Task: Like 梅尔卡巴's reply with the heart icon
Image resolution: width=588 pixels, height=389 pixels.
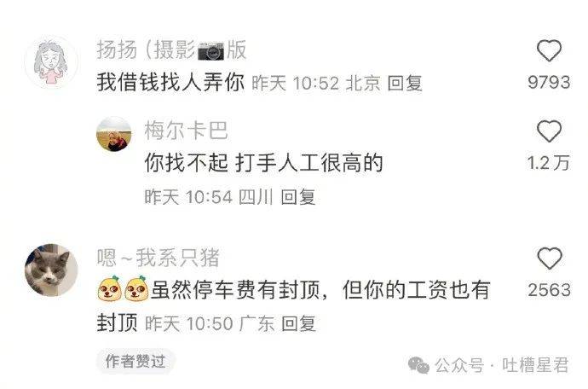Action: (549, 131)
